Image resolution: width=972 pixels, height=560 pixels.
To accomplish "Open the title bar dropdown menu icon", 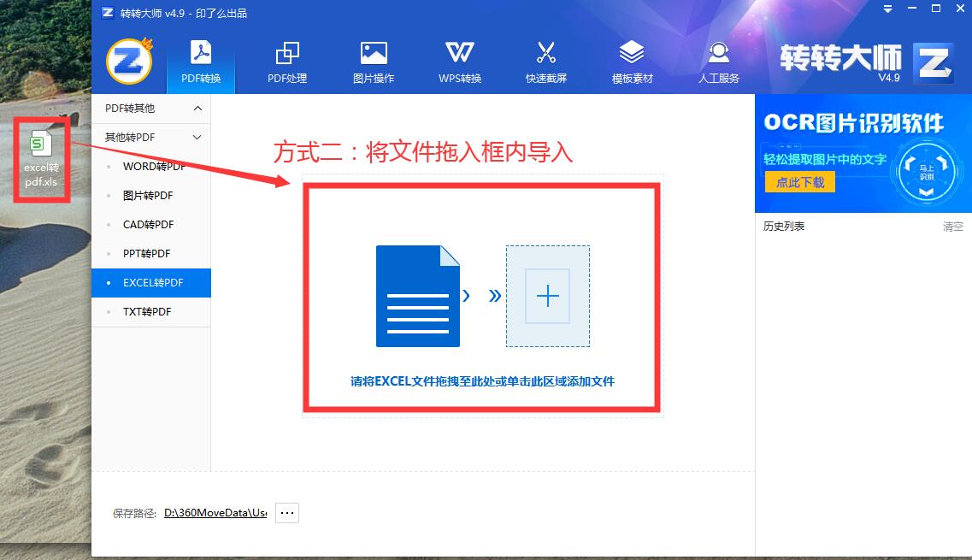I will click(x=887, y=9).
